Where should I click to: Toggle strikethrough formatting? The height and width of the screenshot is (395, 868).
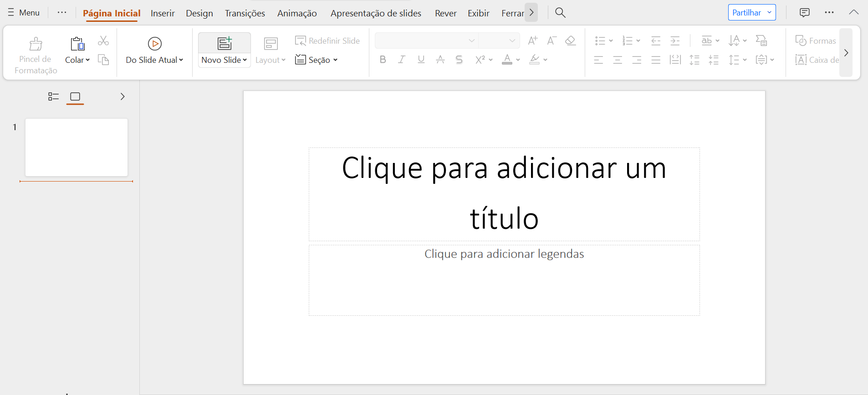click(x=440, y=60)
